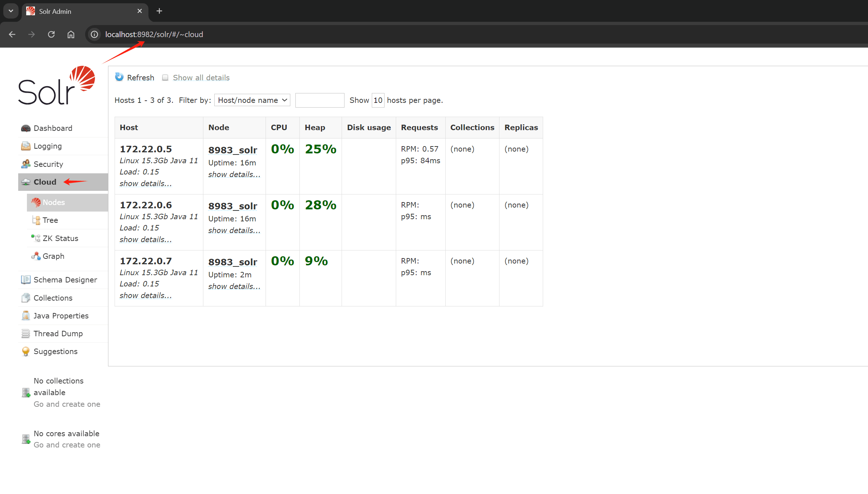Select Thread Dump menu item

[x=58, y=334]
